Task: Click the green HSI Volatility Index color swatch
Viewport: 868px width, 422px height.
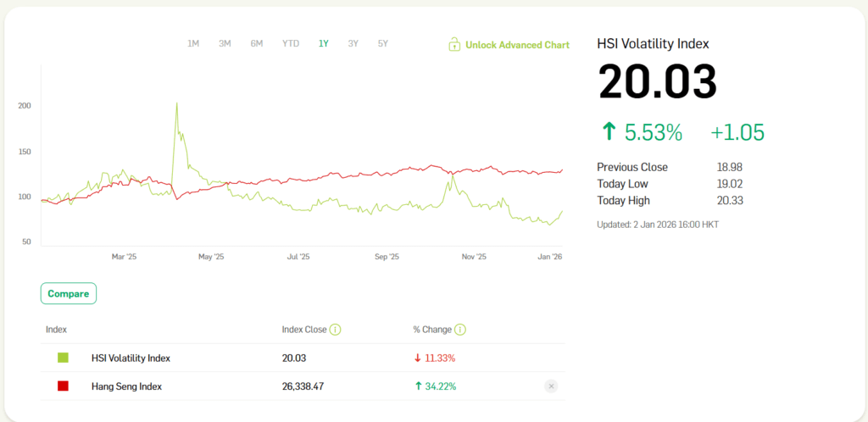Action: click(x=64, y=358)
